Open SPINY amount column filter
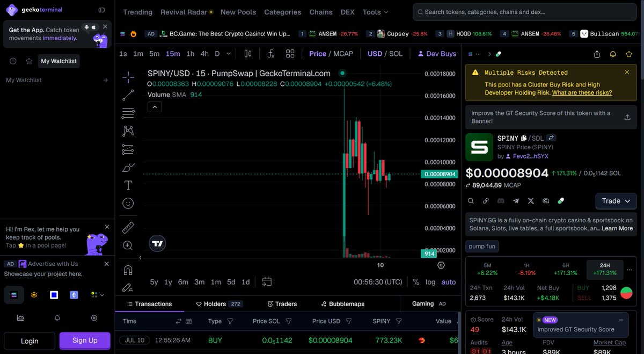644x354 pixels. (399, 321)
